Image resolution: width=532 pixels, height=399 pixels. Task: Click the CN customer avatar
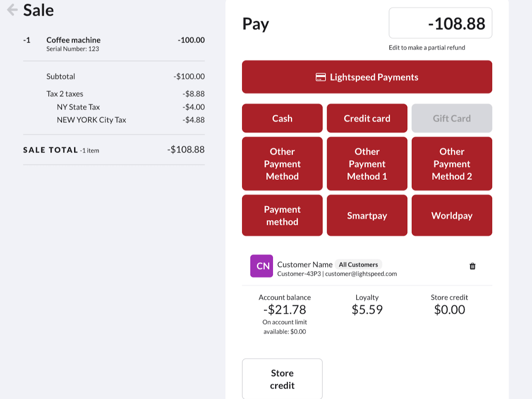point(261,266)
